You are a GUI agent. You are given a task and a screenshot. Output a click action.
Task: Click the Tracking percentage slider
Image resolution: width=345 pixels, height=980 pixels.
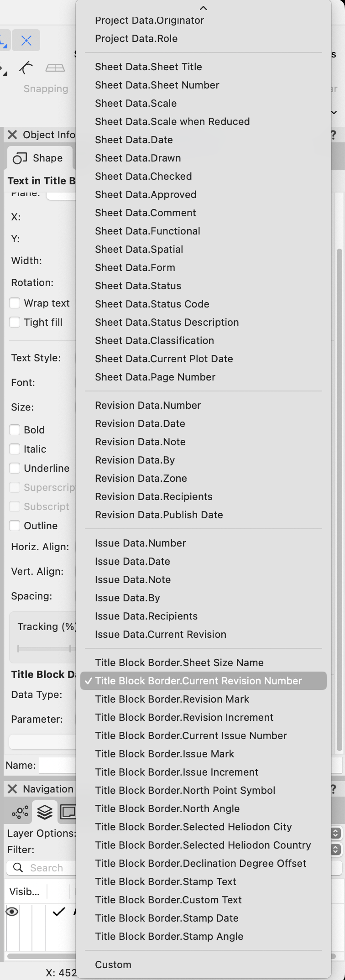click(x=46, y=649)
